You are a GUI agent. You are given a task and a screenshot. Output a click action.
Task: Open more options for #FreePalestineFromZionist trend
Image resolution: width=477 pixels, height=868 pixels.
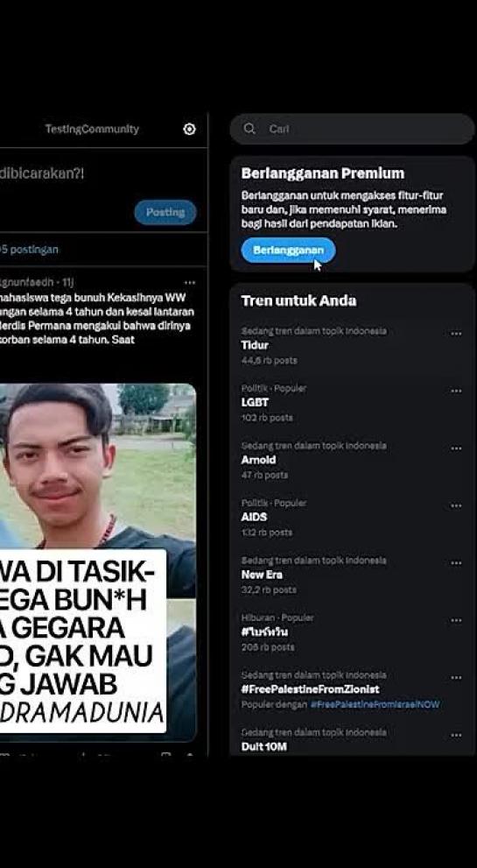tap(456, 678)
